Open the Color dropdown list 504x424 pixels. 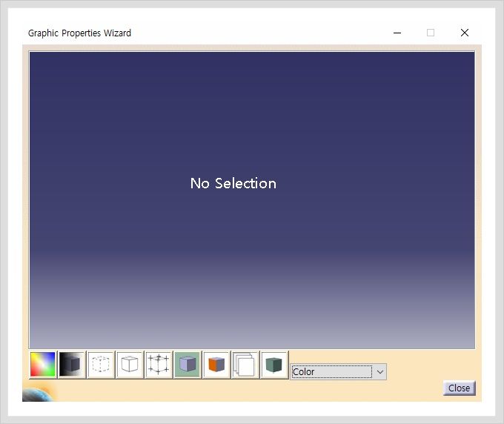pos(380,372)
